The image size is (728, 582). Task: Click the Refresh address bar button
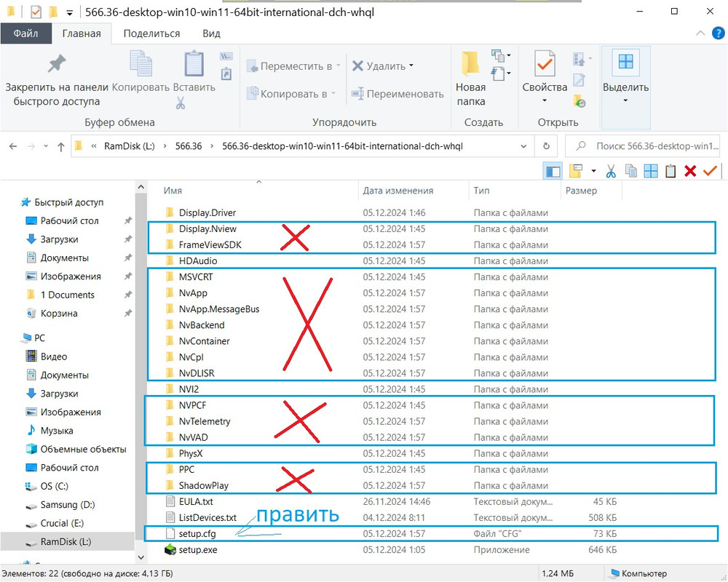click(x=547, y=146)
